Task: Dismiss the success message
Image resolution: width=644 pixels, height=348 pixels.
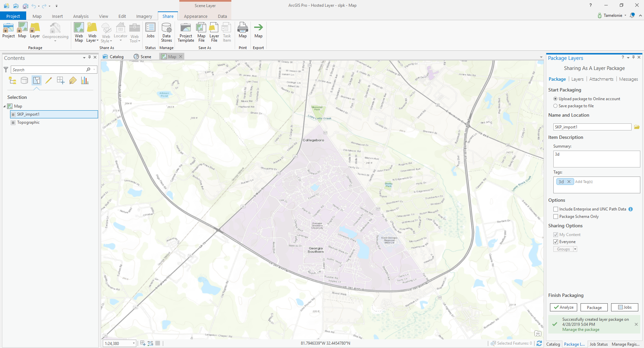Action: 636,324
